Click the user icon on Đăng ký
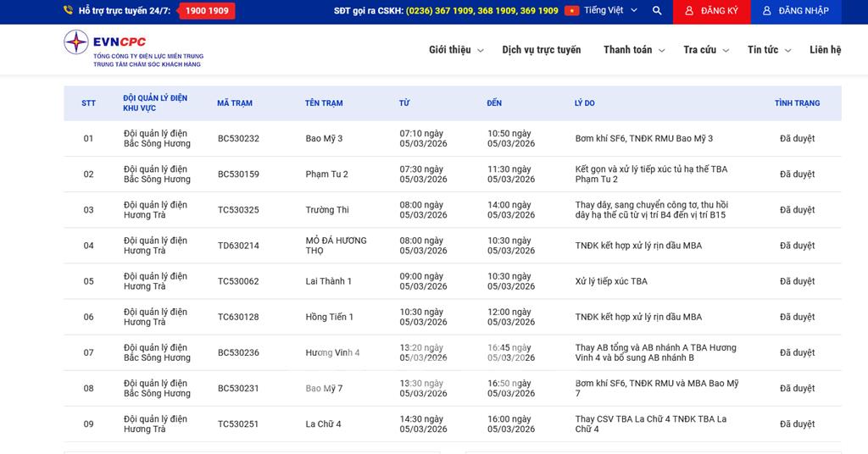Image resolution: width=868 pixels, height=454 pixels. click(x=689, y=11)
